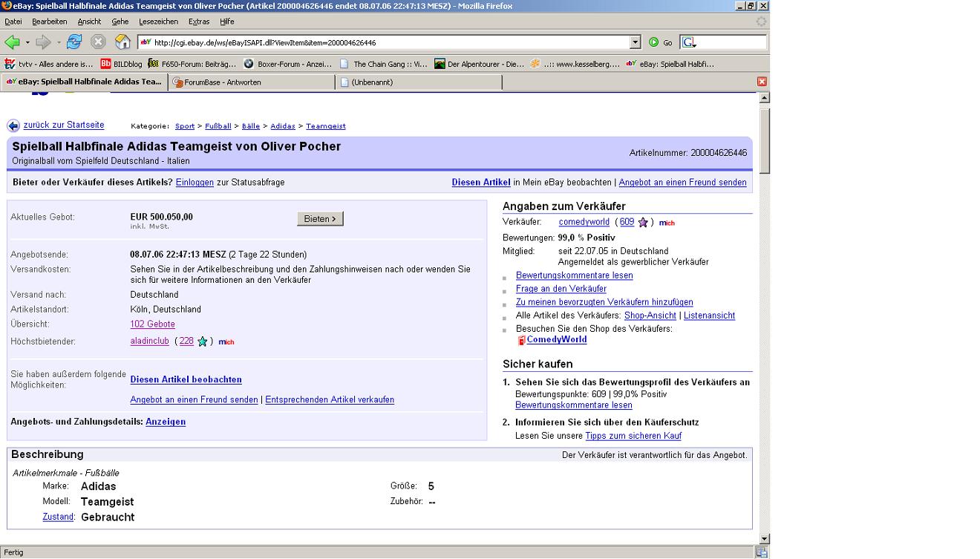Viewport: 980px width, 559px height.
Task: Open the 102 Gebote bid list
Action: point(153,324)
